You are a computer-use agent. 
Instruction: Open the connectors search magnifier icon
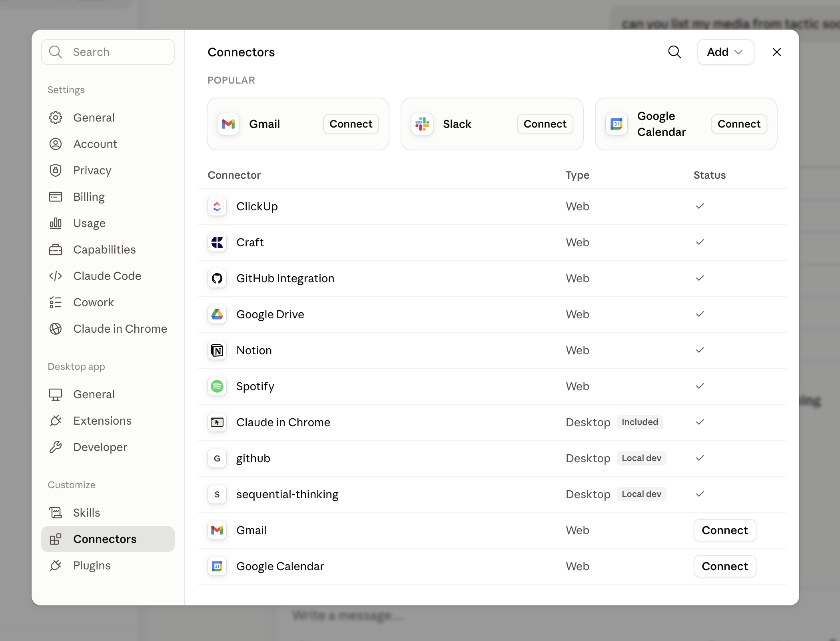click(x=674, y=52)
